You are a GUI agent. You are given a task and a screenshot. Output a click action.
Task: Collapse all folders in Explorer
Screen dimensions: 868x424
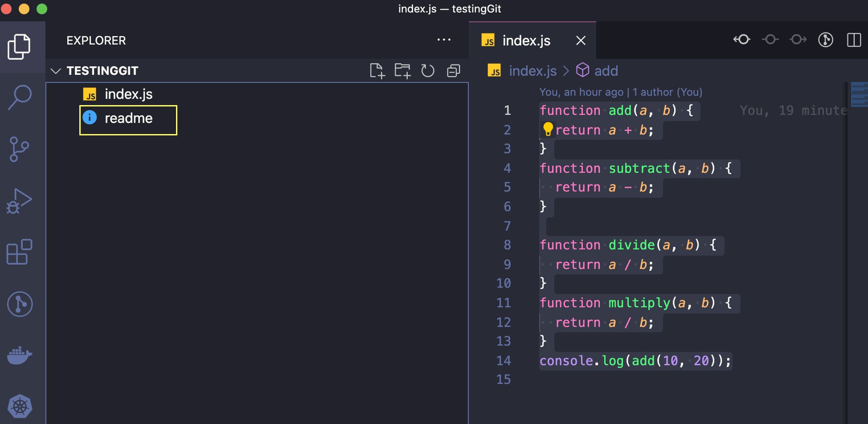pos(454,71)
